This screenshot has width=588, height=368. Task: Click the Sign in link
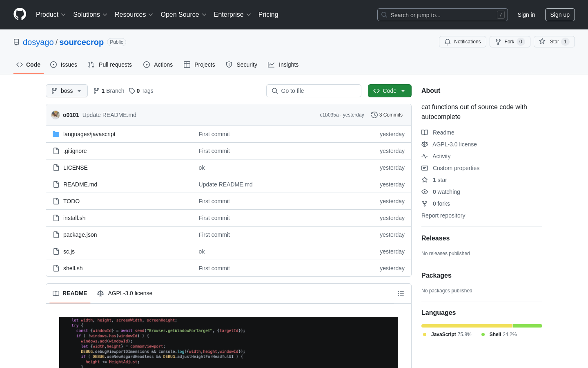coord(526,15)
